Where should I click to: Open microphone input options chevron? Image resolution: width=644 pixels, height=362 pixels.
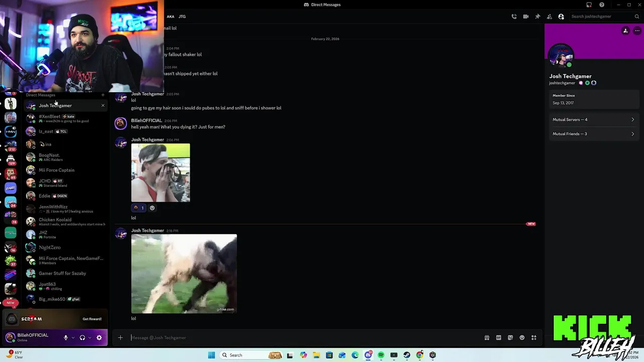tap(73, 338)
